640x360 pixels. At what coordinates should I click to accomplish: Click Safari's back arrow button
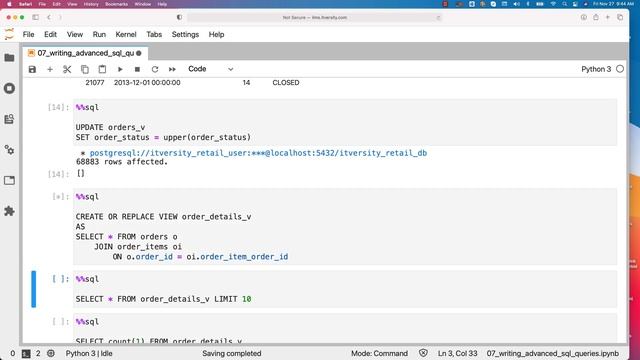(49, 17)
